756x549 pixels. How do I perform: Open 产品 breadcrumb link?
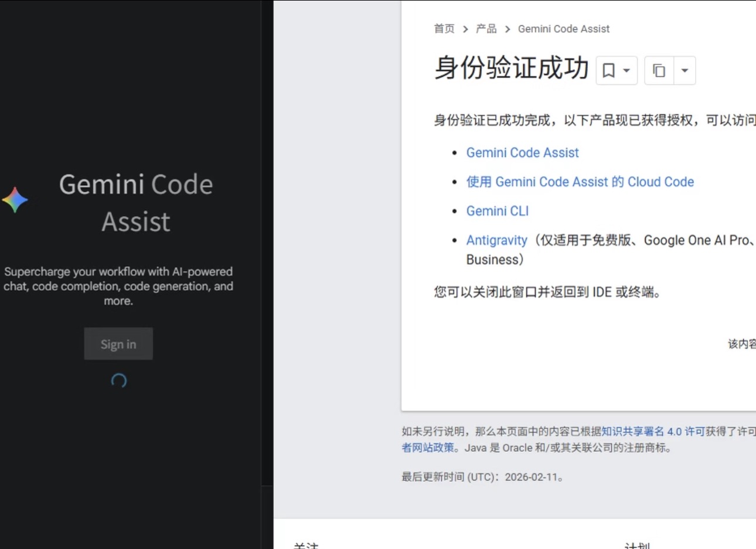click(486, 29)
